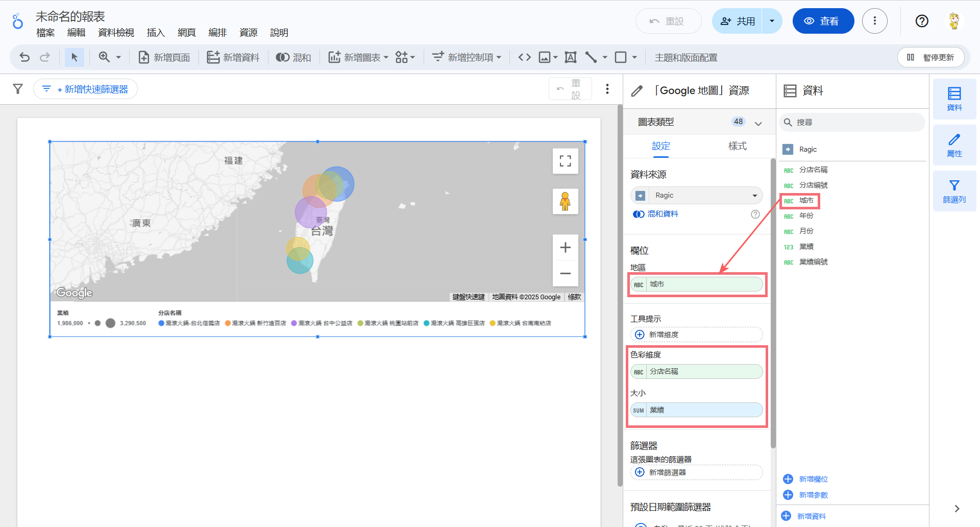Add a tooltip dimension via 新增維度
Viewport: 980px width, 527px height.
click(x=696, y=334)
